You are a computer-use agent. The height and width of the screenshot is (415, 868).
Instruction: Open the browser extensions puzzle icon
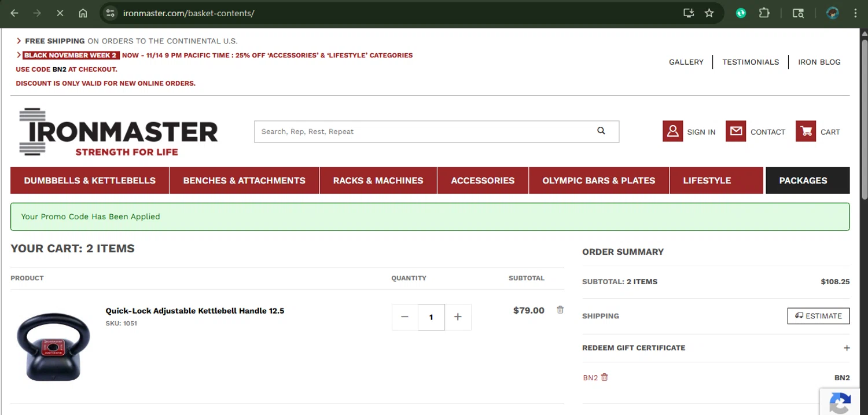tap(764, 13)
